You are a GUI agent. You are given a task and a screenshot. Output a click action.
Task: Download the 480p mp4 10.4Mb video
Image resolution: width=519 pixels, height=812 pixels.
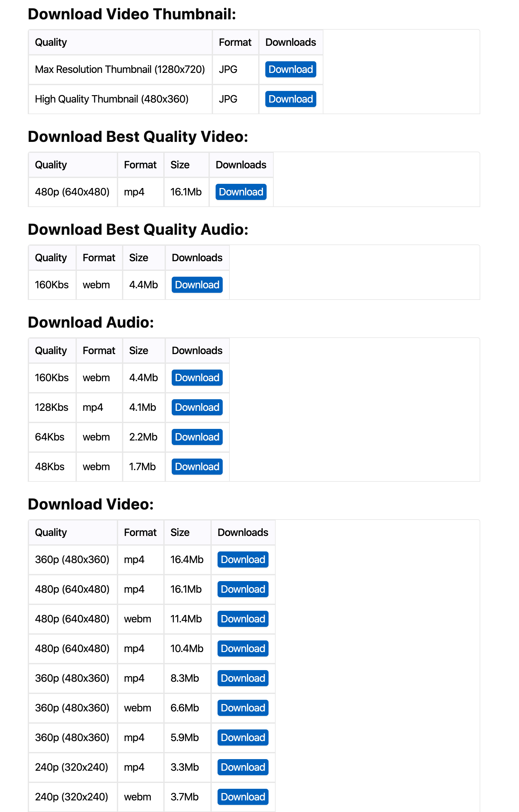(x=243, y=649)
